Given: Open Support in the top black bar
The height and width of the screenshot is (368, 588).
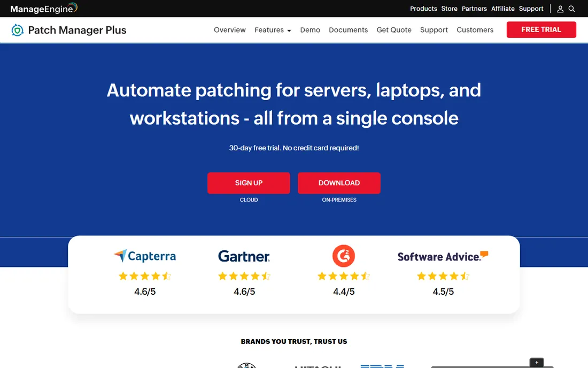Looking at the screenshot, I should coord(531,9).
